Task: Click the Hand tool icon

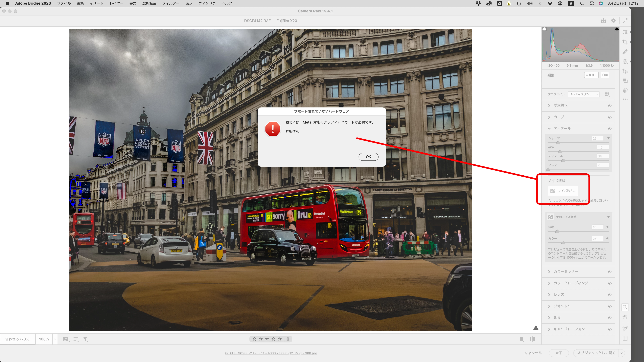Action: (x=625, y=317)
